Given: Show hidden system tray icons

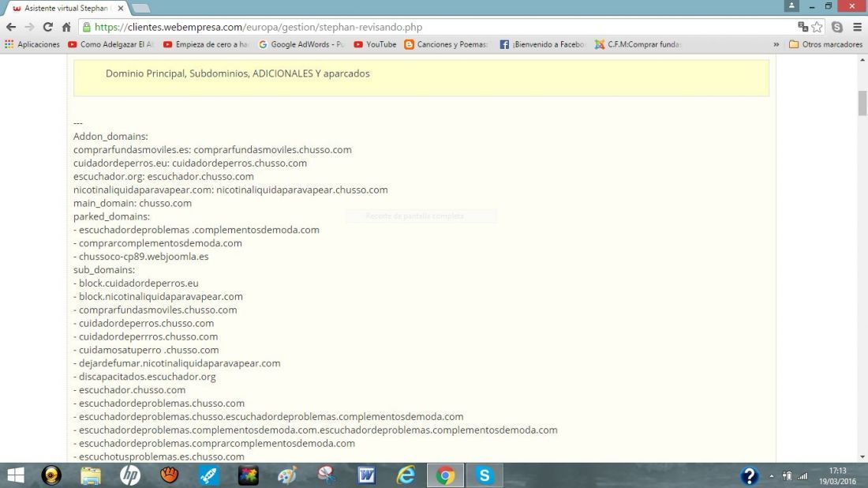Looking at the screenshot, I should [x=772, y=476].
